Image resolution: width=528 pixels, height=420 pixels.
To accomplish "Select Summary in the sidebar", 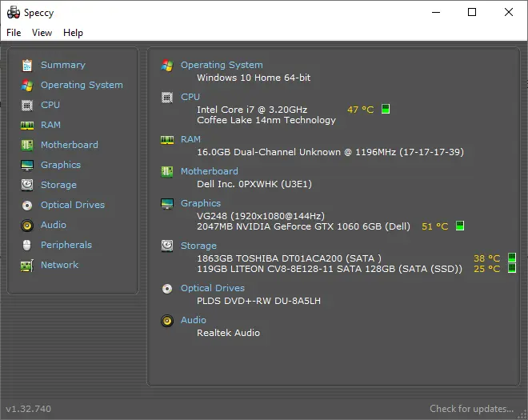I will point(63,65).
